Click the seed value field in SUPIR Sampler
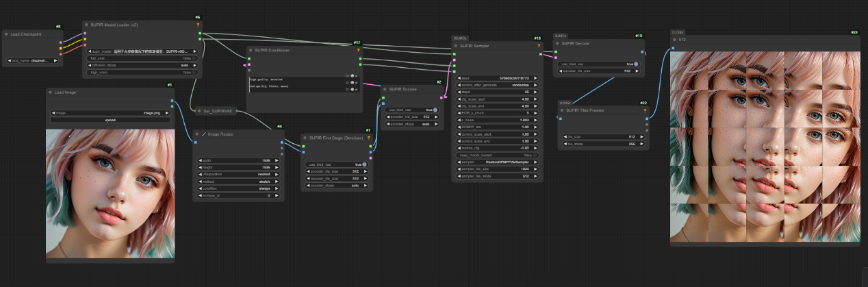868x287 pixels. click(497, 78)
